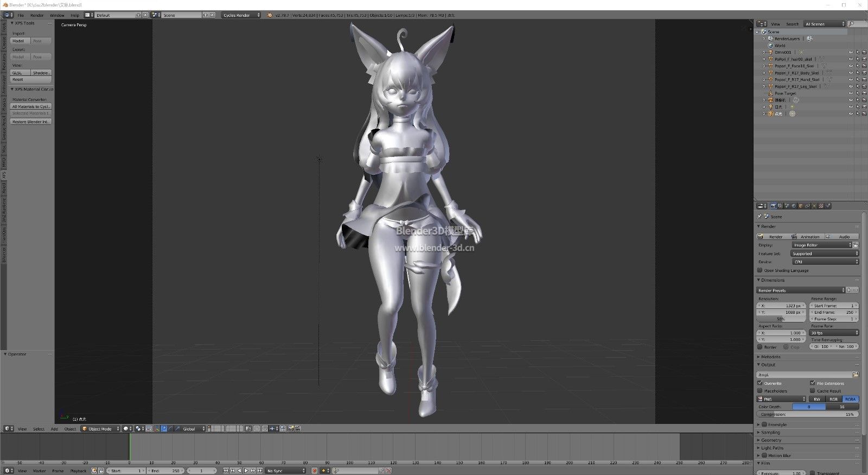Open the Object Mode dropdown
The image size is (868, 475).
[100, 428]
